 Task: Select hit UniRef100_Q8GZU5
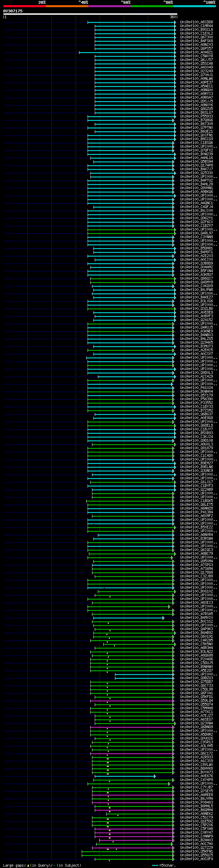click(x=196, y=109)
